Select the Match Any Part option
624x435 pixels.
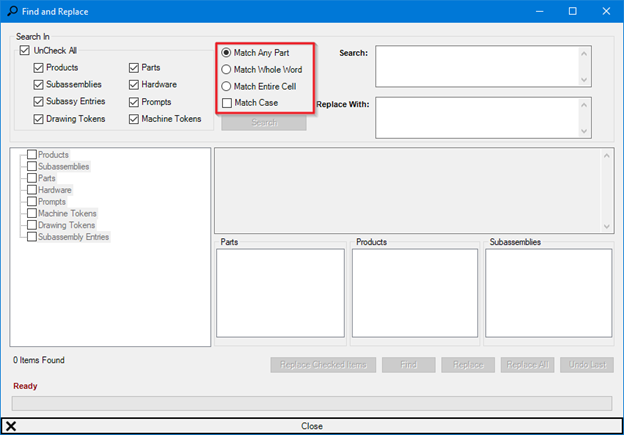(x=226, y=53)
